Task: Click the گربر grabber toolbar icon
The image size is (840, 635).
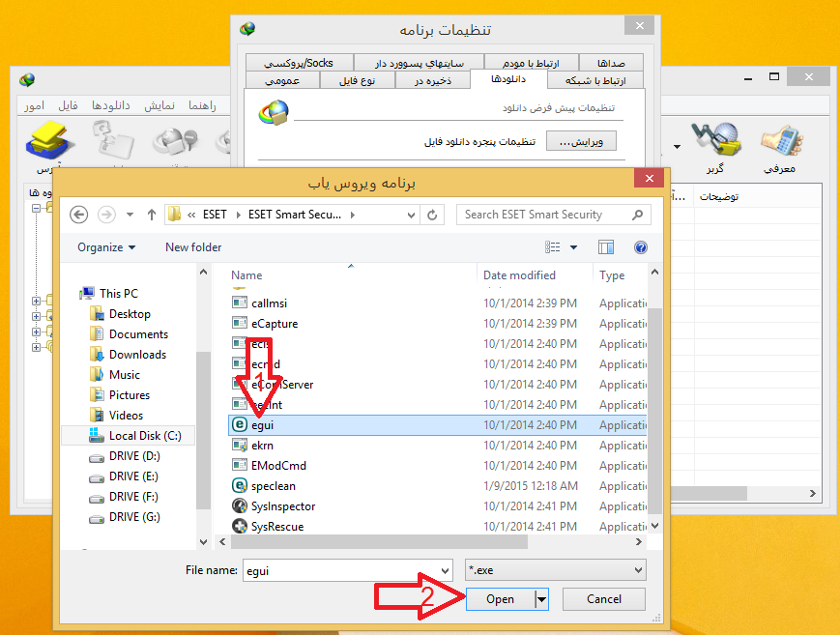Action: pyautogui.click(x=715, y=148)
